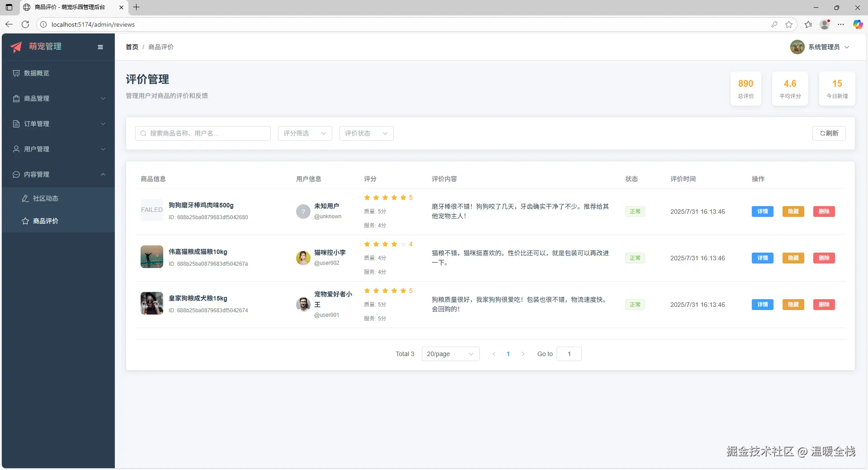Click the 4-star rating of 猫咪控小李 review
This screenshot has width=868, height=470.
[x=388, y=244]
